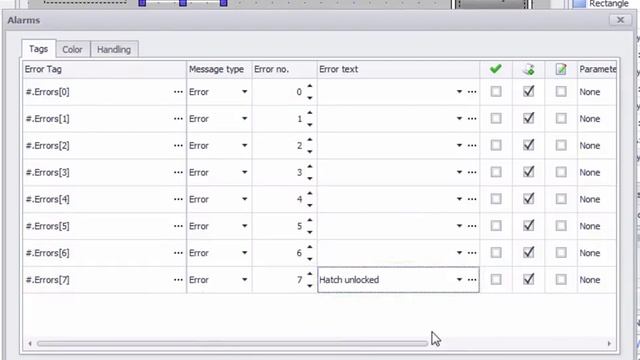Click the Message type column header
The width and height of the screenshot is (640, 360).
219,69
